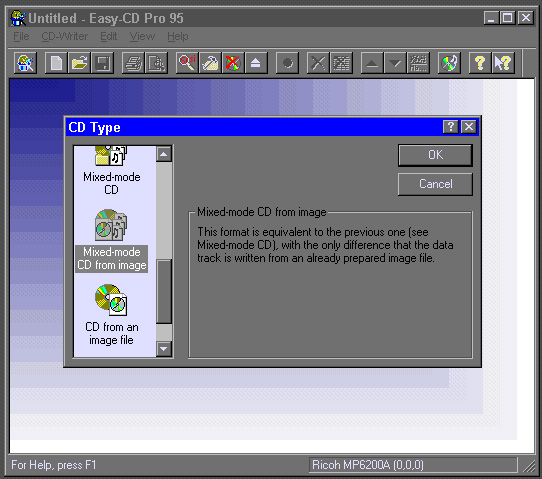Open the View menu
The width and height of the screenshot is (542, 479).
click(x=142, y=36)
